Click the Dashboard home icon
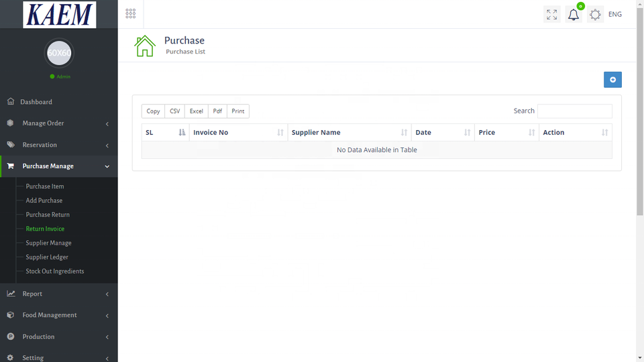Image resolution: width=644 pixels, height=362 pixels. tap(11, 101)
